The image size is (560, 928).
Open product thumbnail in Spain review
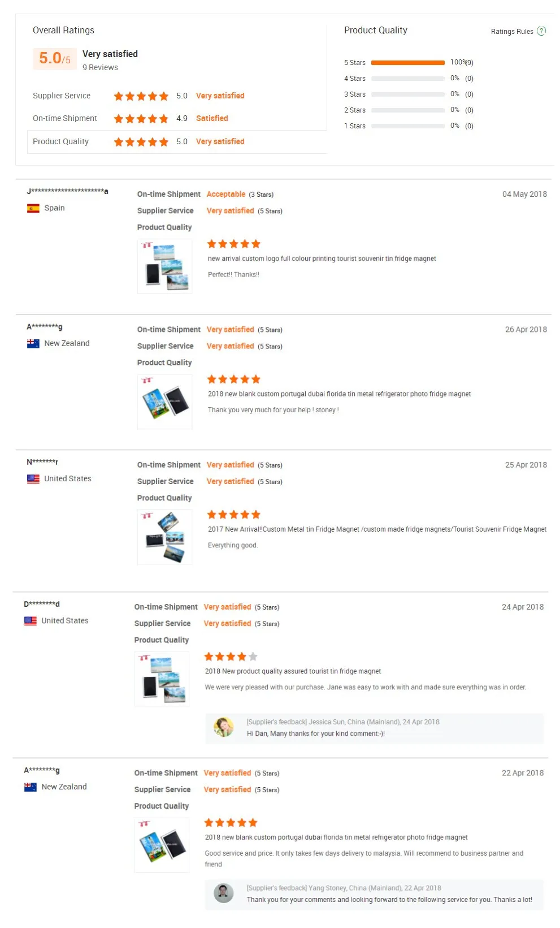[164, 266]
